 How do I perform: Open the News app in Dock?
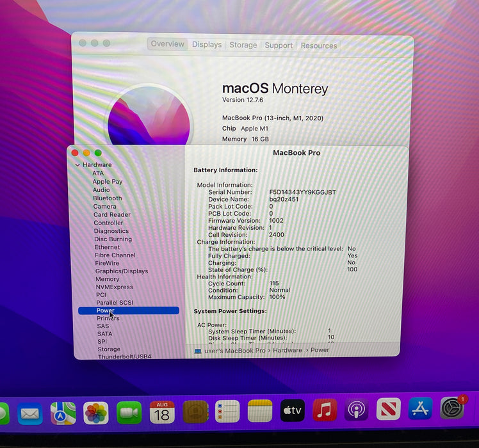(x=389, y=409)
